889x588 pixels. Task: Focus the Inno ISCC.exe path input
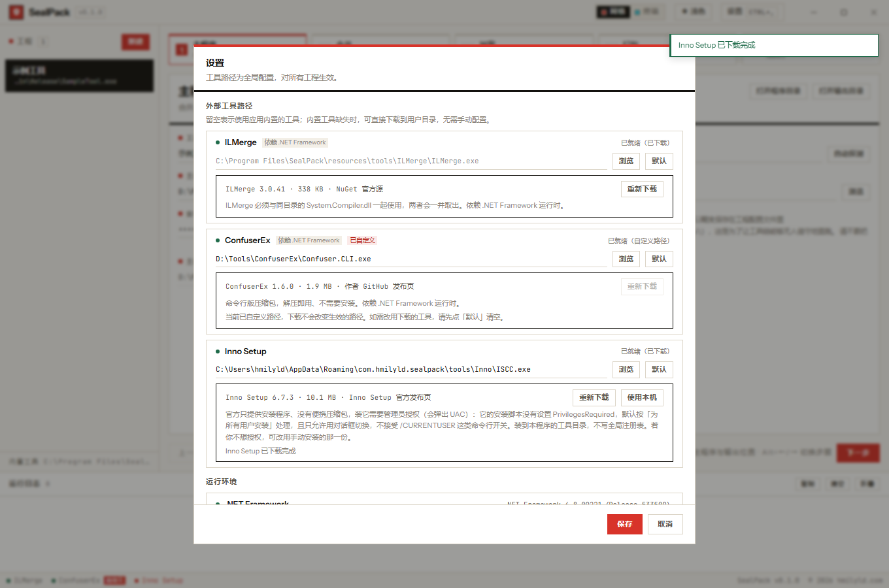411,370
